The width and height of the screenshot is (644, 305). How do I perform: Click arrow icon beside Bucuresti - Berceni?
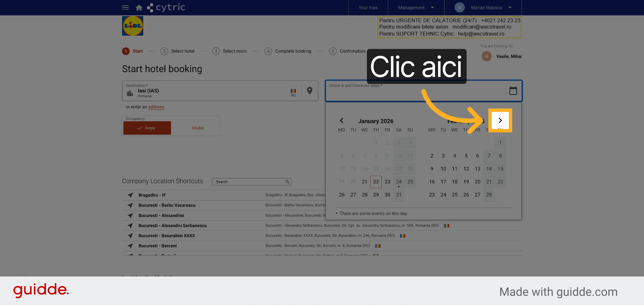pyautogui.click(x=130, y=246)
